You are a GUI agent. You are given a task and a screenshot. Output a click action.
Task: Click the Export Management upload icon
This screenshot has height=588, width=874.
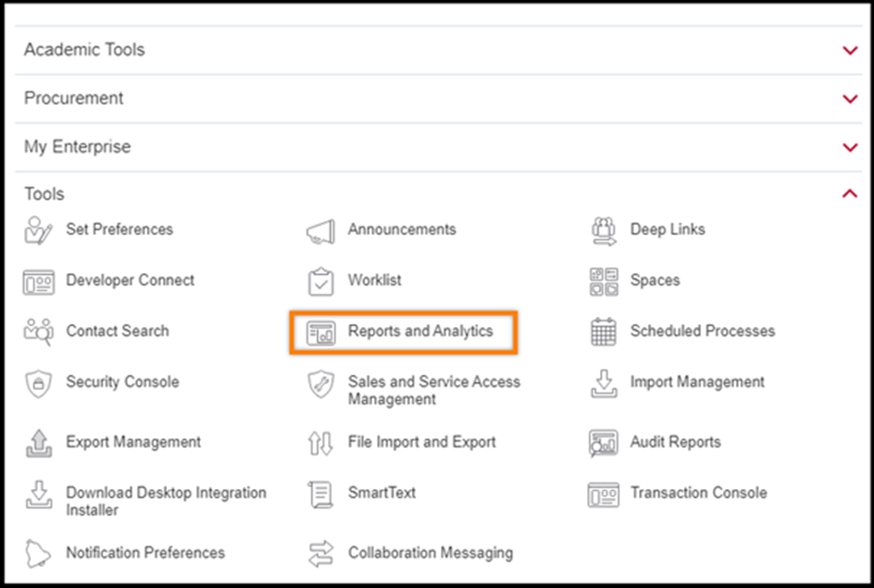[x=38, y=443]
